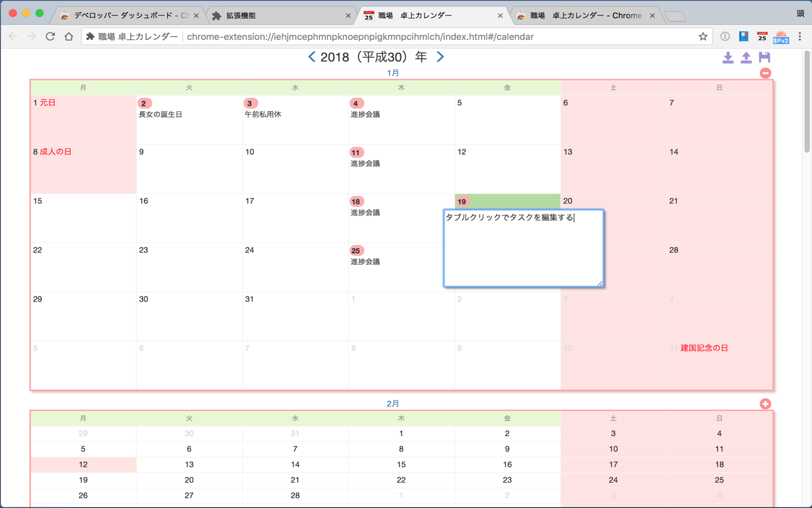This screenshot has width=812, height=508.
Task: Click the 建国記念の日 holiday label
Action: [704, 348]
